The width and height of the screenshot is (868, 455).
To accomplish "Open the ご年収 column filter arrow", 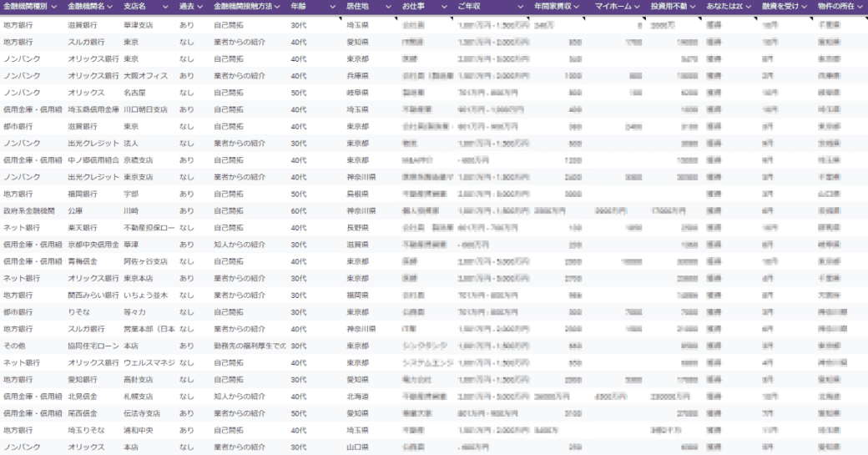I will coord(520,7).
